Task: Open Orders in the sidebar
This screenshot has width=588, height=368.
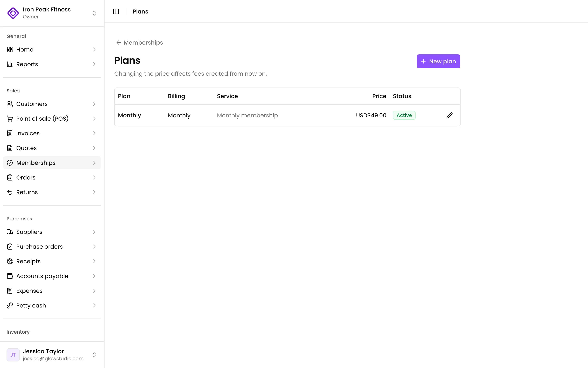Action: click(52, 177)
